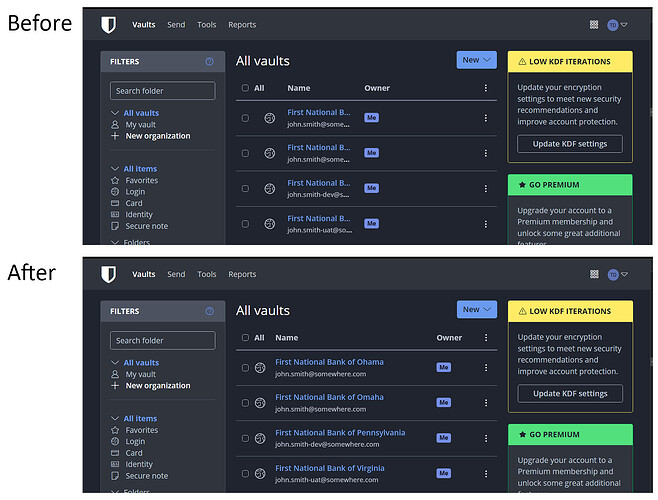Tick the All checkbox in the Before screenshot
Image resolution: width=658 pixels, height=500 pixels.
(245, 88)
